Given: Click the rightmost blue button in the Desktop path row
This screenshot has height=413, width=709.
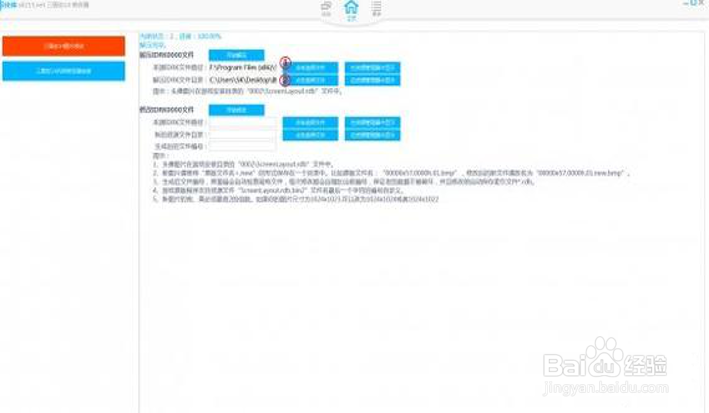Looking at the screenshot, I should click(373, 80).
